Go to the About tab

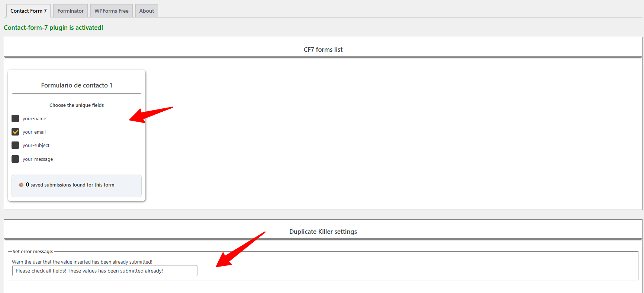click(x=146, y=11)
